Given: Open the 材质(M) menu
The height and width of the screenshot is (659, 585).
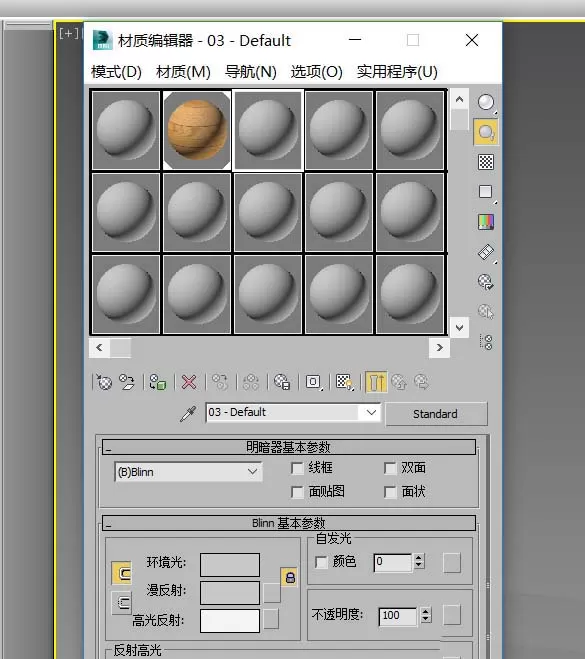Looking at the screenshot, I should (x=183, y=72).
